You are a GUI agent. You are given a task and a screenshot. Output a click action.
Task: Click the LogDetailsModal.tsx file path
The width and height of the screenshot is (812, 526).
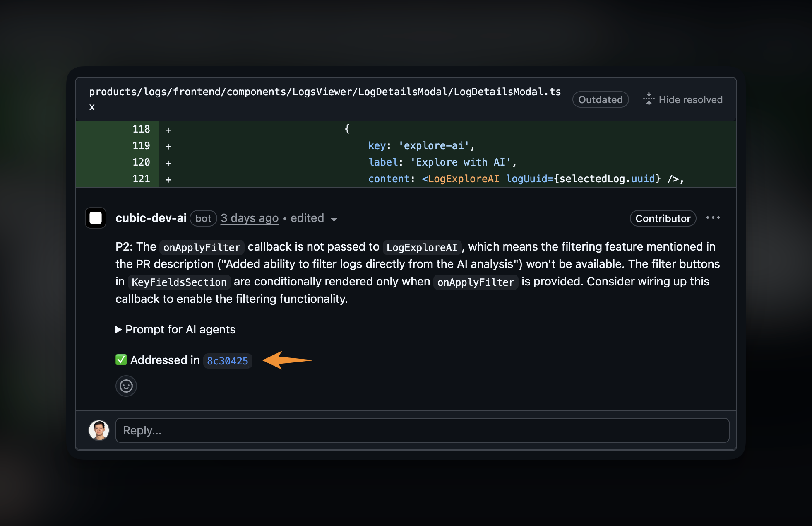[326, 92]
